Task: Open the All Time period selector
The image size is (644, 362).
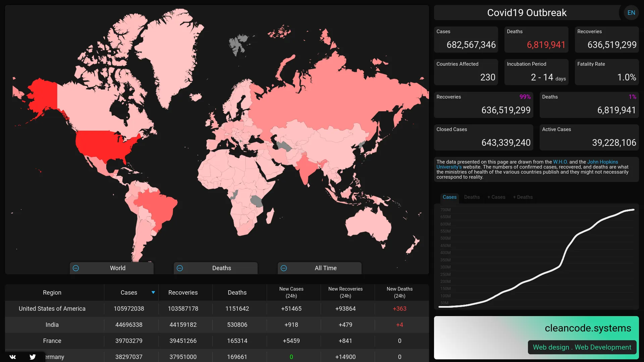Action: coord(325,268)
